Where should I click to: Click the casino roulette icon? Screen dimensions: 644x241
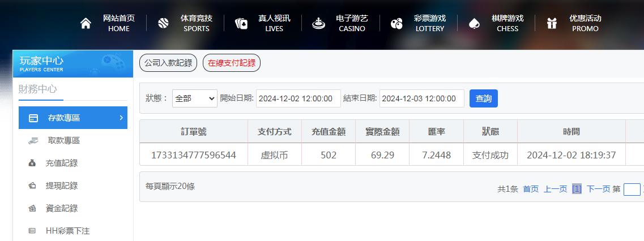(x=319, y=23)
